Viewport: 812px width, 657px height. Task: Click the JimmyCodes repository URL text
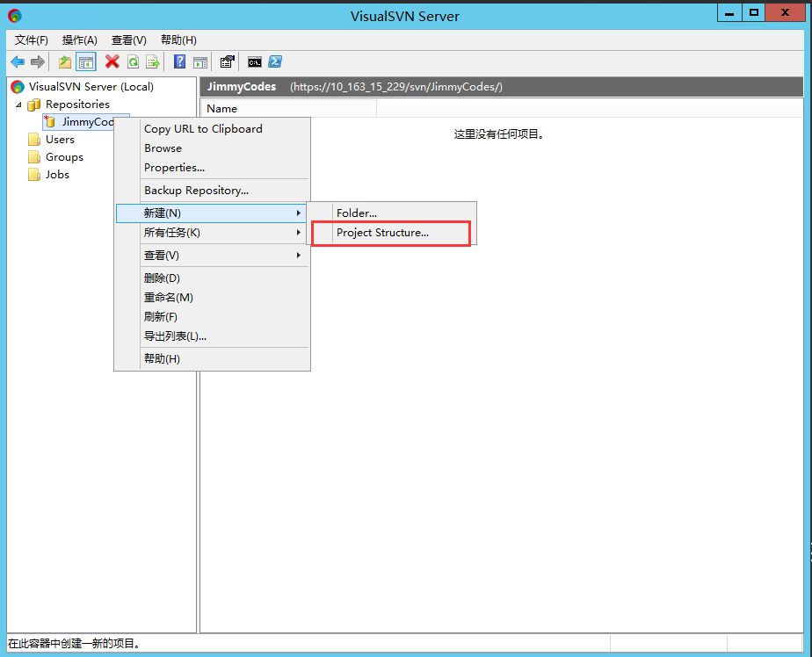[x=396, y=87]
